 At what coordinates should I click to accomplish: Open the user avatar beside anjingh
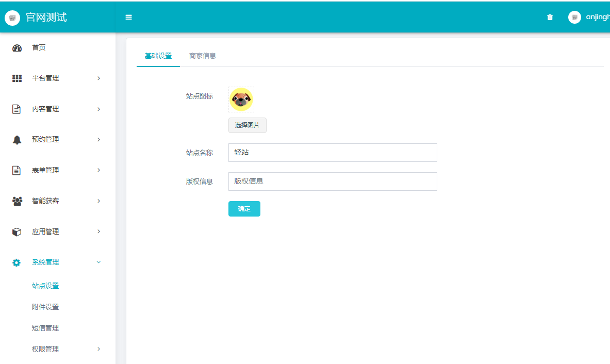click(574, 18)
